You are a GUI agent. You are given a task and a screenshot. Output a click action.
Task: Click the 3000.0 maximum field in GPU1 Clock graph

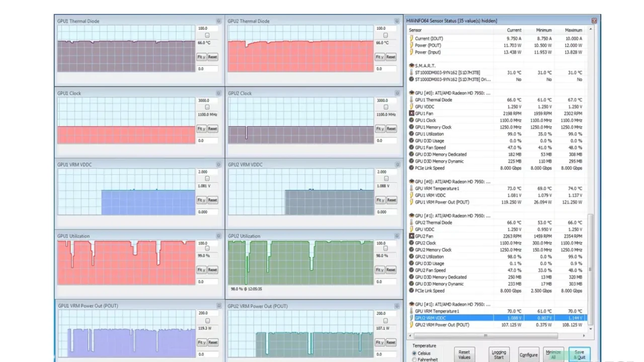click(x=207, y=101)
